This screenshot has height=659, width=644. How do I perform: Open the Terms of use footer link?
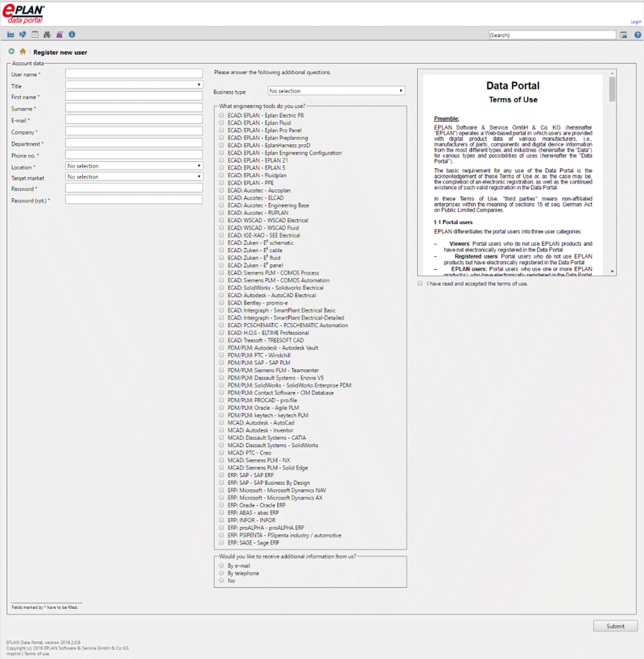[x=36, y=654]
